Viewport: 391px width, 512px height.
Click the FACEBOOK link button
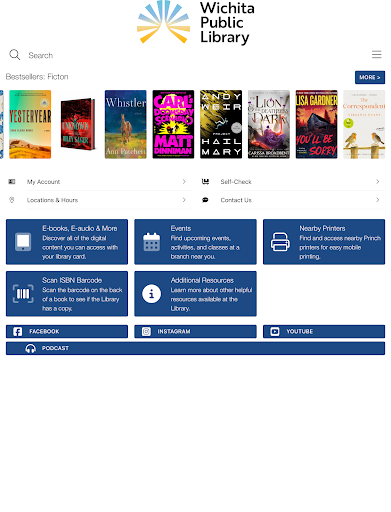click(x=67, y=332)
